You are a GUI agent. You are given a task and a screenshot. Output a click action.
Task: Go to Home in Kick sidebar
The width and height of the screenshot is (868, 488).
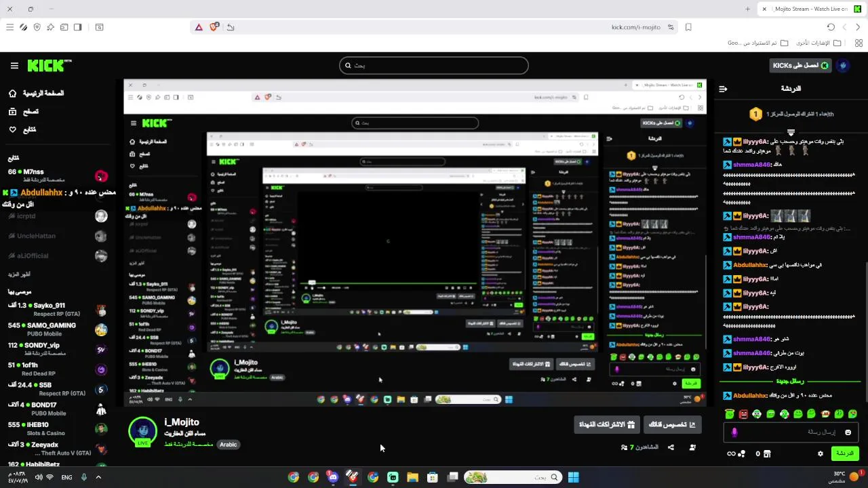tap(35, 94)
